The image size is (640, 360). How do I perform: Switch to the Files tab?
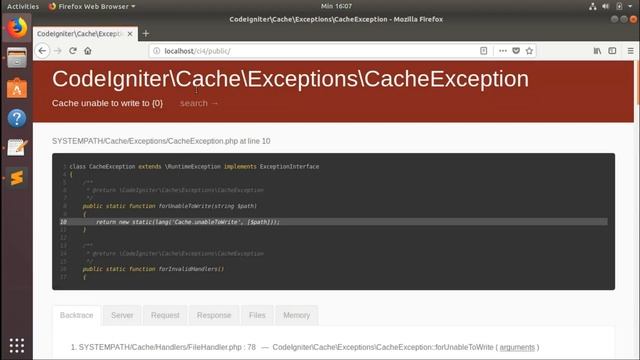[x=257, y=315]
